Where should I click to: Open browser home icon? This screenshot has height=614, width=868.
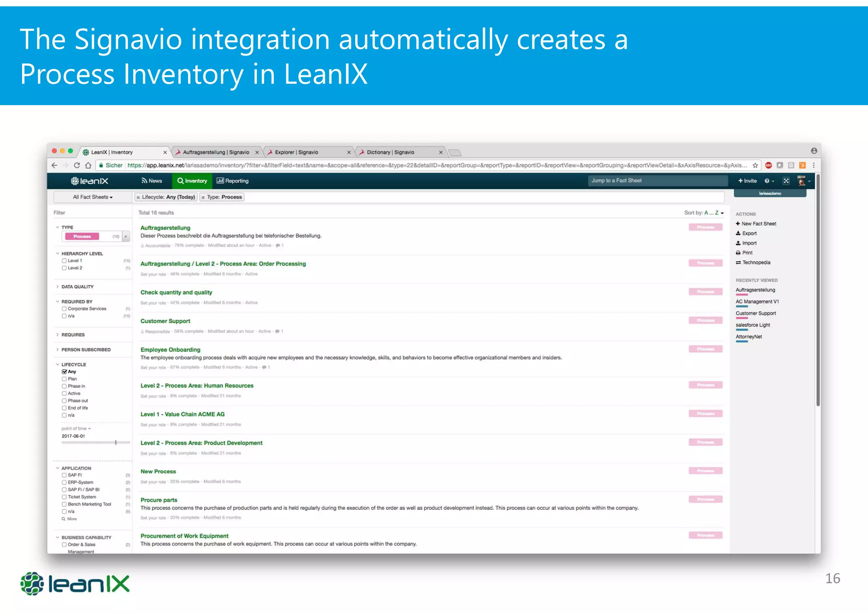coord(88,165)
